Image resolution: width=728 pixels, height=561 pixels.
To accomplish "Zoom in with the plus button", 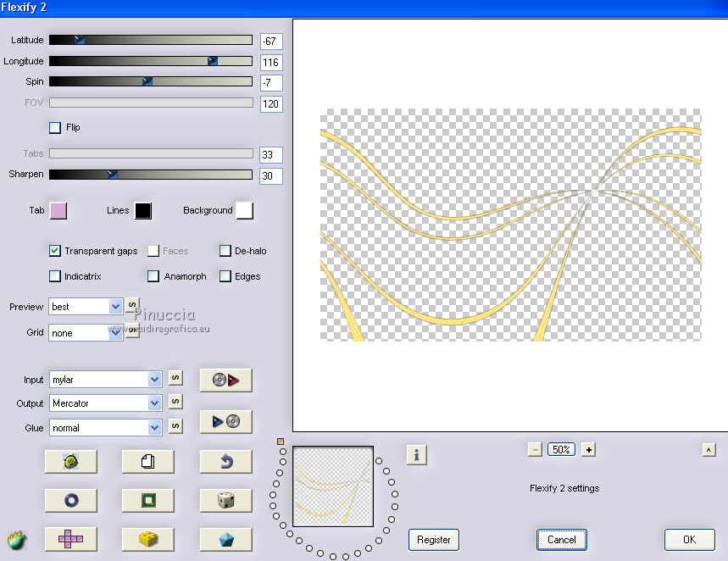I will 588,449.
